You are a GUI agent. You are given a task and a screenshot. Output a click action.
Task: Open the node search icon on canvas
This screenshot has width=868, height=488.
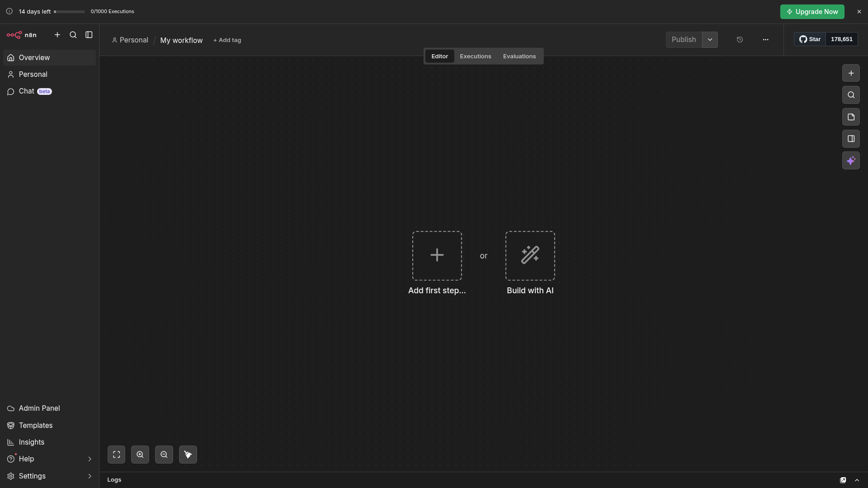click(851, 95)
